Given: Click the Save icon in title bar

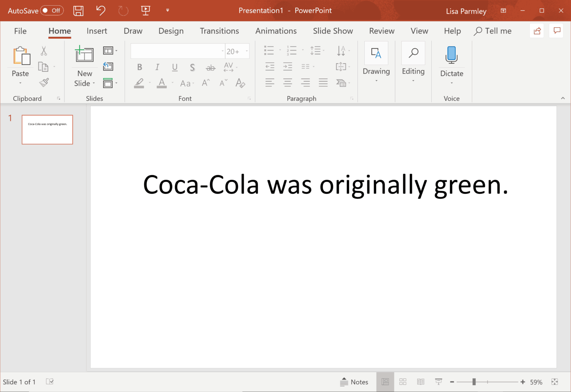Looking at the screenshot, I should click(78, 11).
